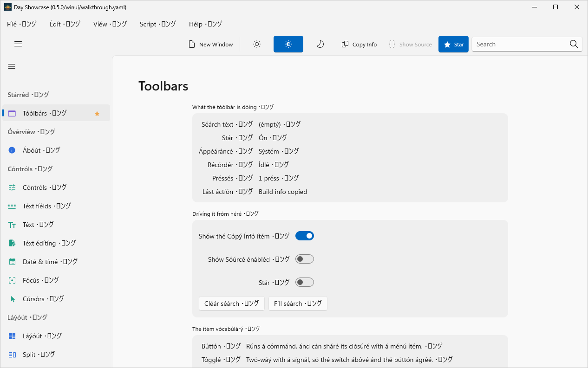The width and height of the screenshot is (588, 368).
Task: Click the Óvérvíéw section header
Action: [31, 132]
